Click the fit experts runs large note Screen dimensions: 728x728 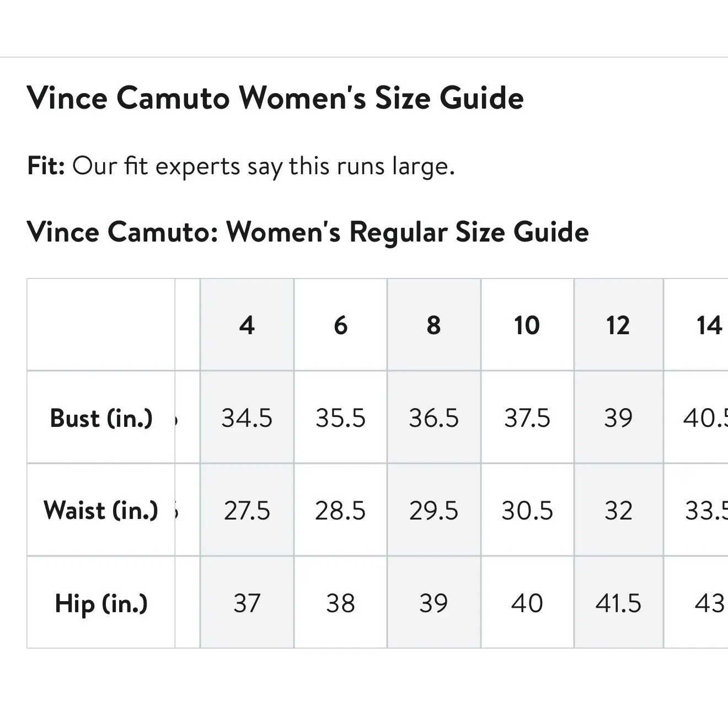pos(241,166)
